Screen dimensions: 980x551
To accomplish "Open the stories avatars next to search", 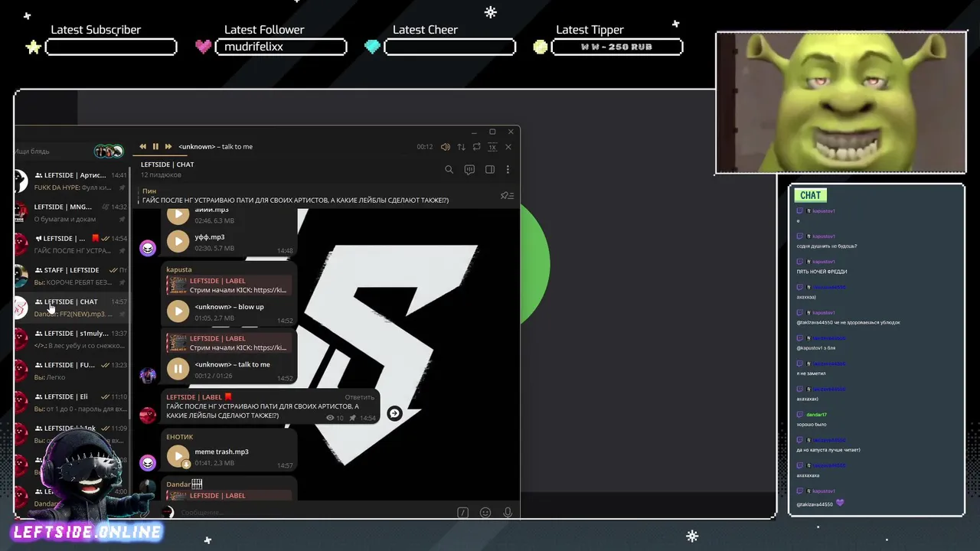I will pyautogui.click(x=108, y=152).
